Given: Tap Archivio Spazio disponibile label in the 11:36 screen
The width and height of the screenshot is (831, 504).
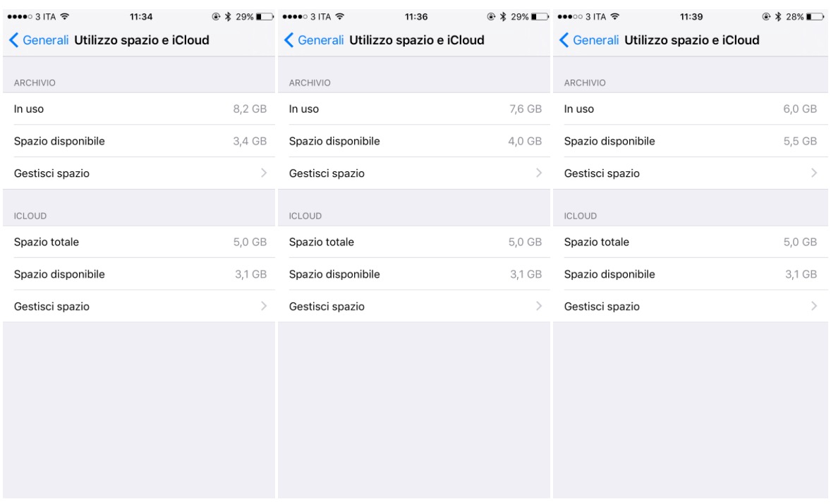Looking at the screenshot, I should [x=334, y=142].
